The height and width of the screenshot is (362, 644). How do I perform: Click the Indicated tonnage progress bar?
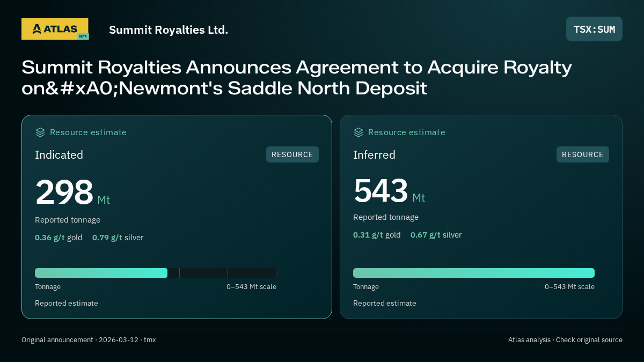(x=156, y=273)
